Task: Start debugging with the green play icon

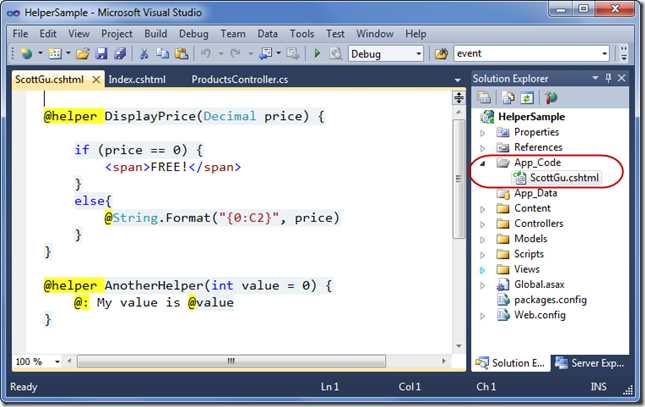Action: [x=317, y=53]
